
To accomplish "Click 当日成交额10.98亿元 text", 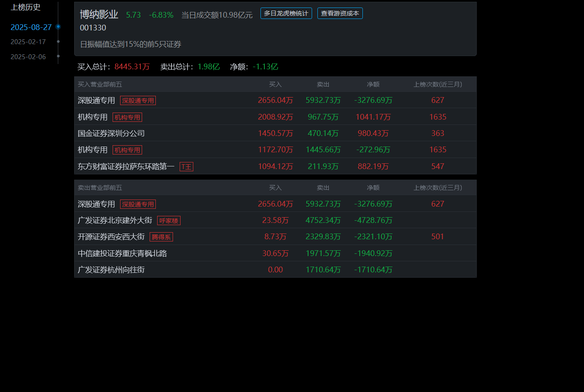I will point(217,15).
